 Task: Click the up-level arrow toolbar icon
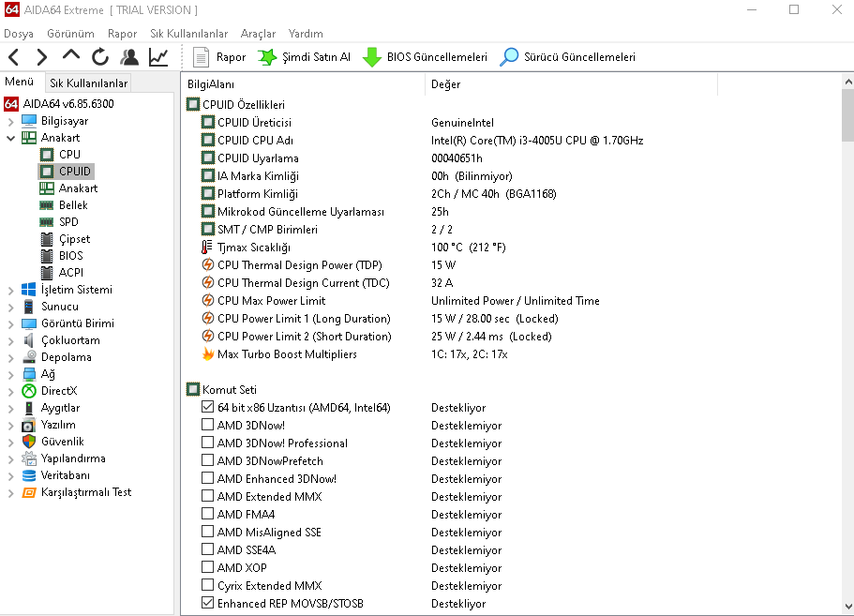tap(71, 55)
